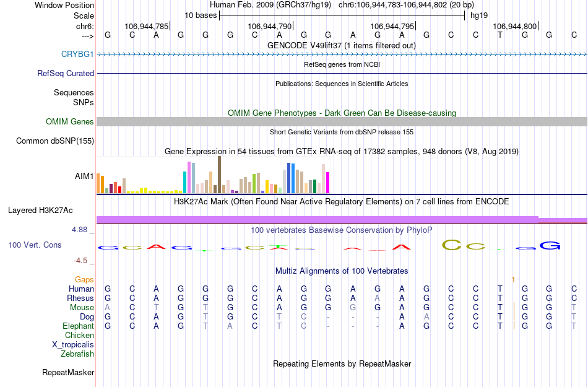Click the 4.88 PhyloP upper scale value
Image resolution: width=588 pixels, height=387 pixels.
click(x=79, y=230)
